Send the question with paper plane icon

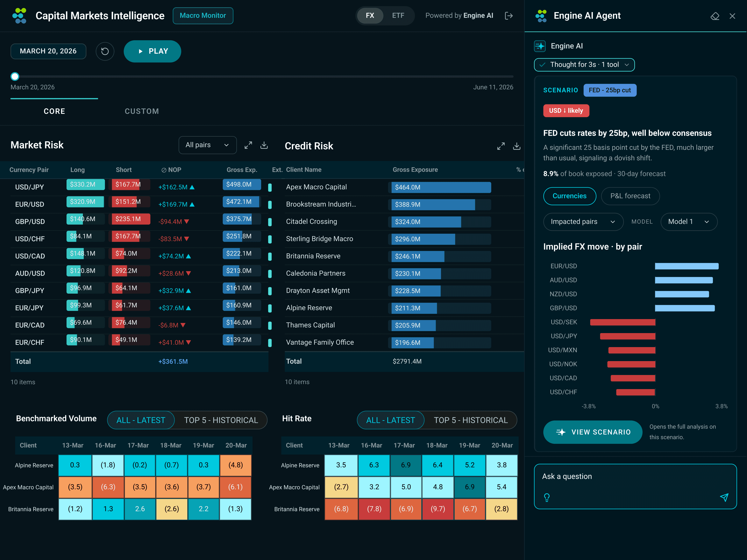click(724, 497)
